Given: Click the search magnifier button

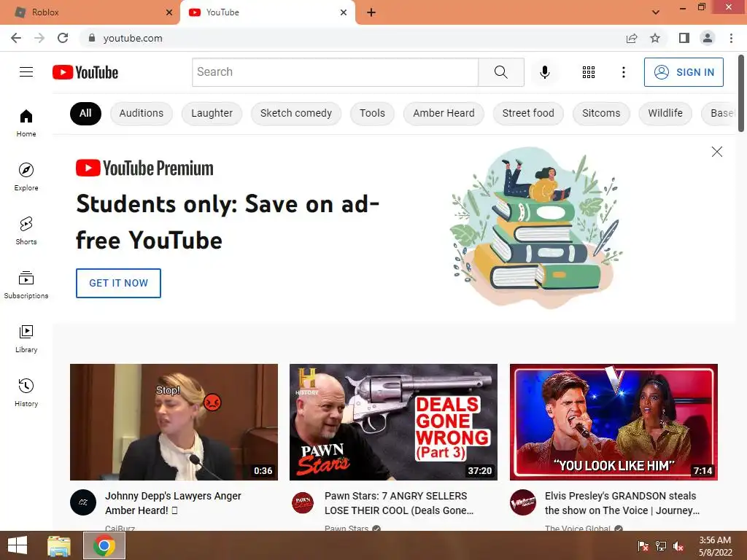Looking at the screenshot, I should tap(500, 72).
